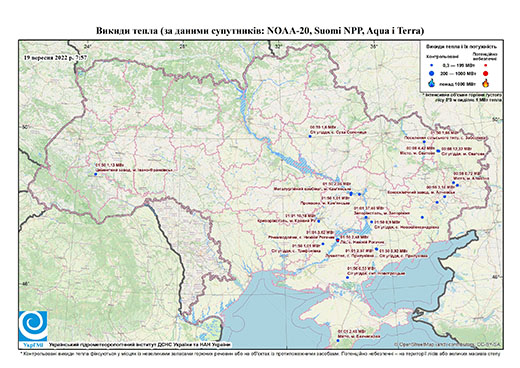Click legend label '200 — 1000 МВт'
520x368 pixels.
(x=459, y=73)
